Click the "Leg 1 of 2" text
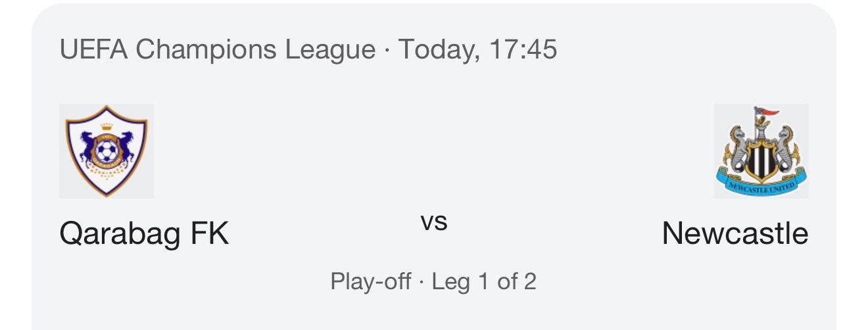 484,282
